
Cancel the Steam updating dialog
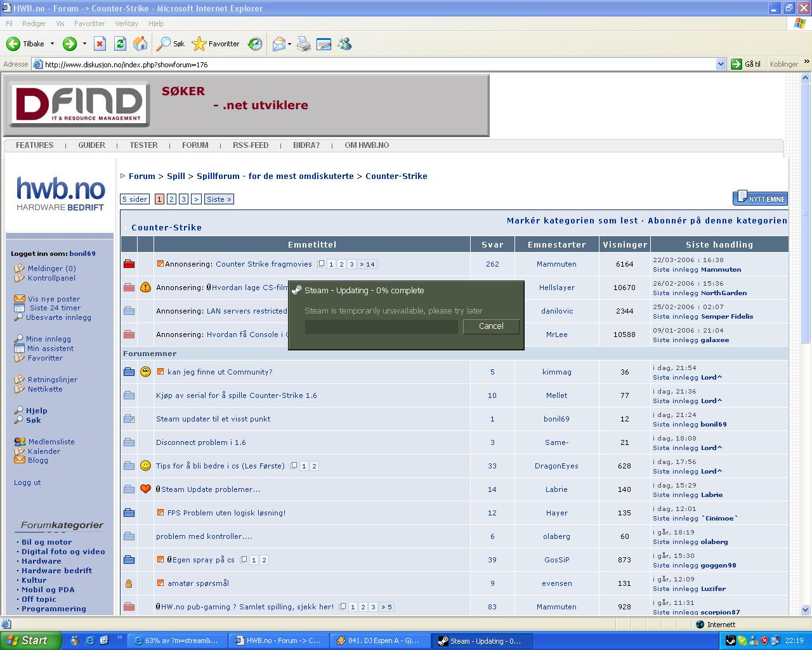491,326
